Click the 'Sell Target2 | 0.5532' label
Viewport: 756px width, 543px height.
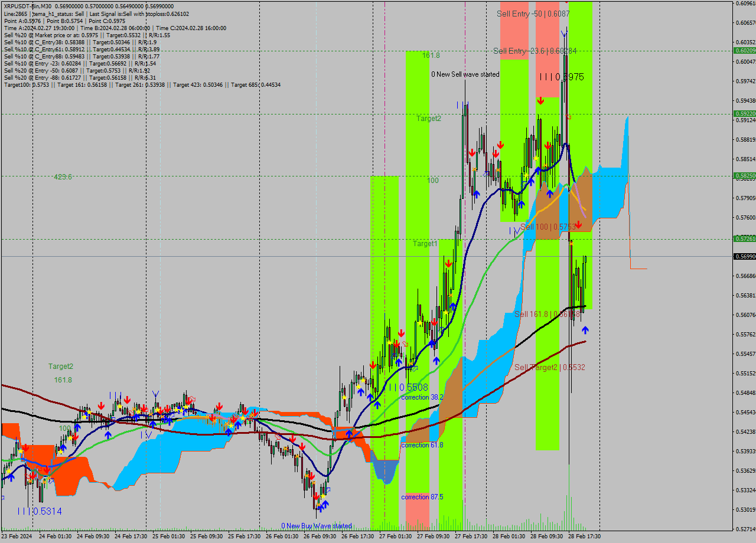[x=549, y=367]
